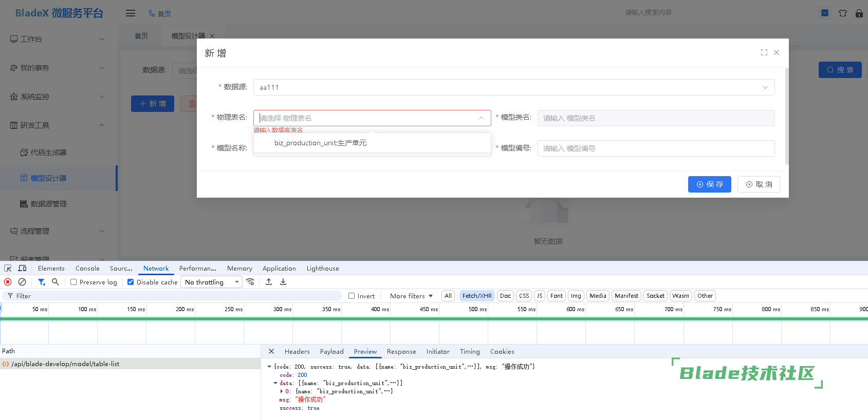
Task: Activate the inspect element picker
Action: tap(8, 268)
